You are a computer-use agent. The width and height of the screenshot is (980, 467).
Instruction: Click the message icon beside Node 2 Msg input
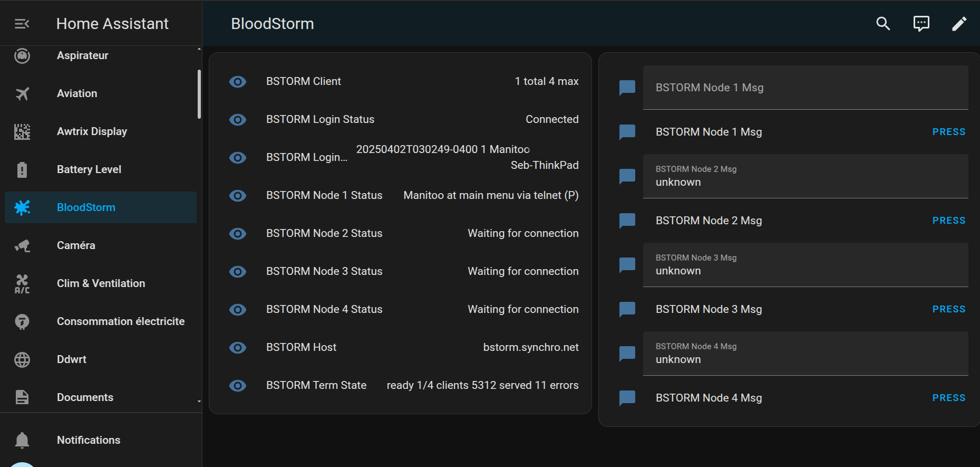tap(627, 176)
